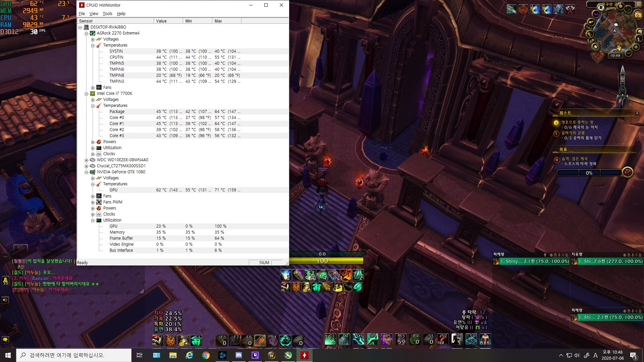Click the Horde faction emblem near minimap
Viewport: 644px width, 362px height.
(x=598, y=55)
